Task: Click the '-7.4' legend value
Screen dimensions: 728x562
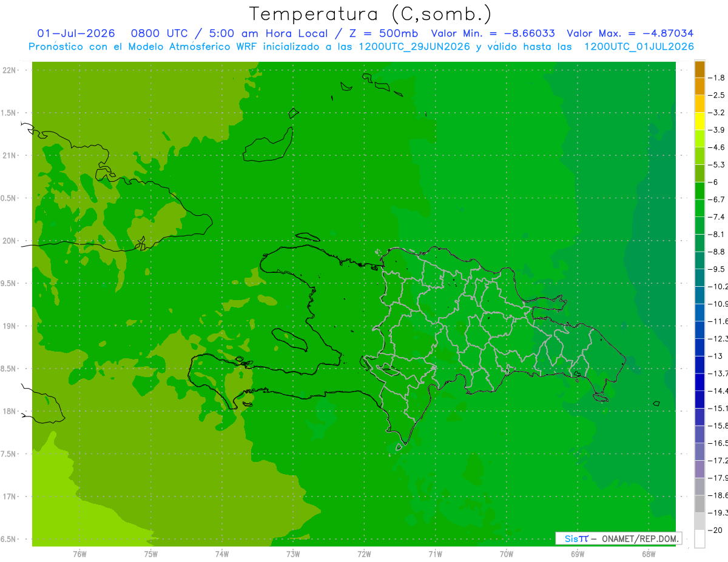Action: (717, 217)
